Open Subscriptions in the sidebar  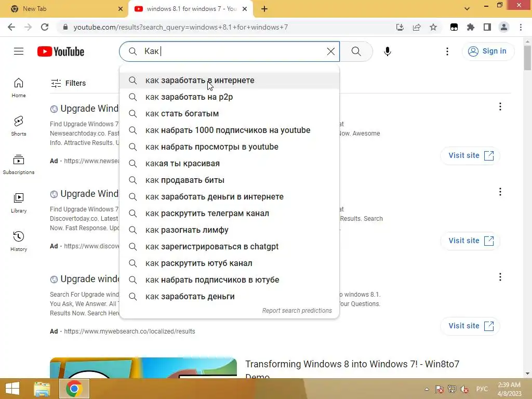point(19,165)
